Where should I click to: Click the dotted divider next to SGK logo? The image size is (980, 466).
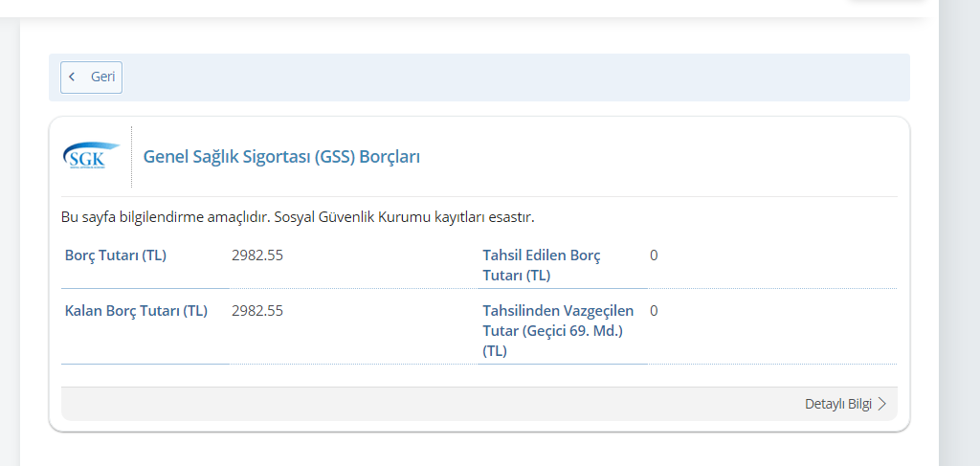(131, 157)
